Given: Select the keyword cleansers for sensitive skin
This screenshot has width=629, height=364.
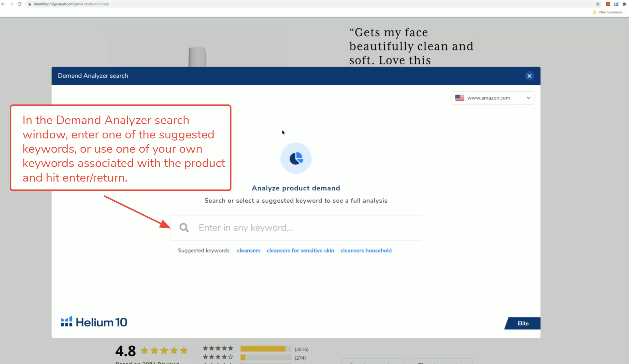Looking at the screenshot, I should click(300, 251).
